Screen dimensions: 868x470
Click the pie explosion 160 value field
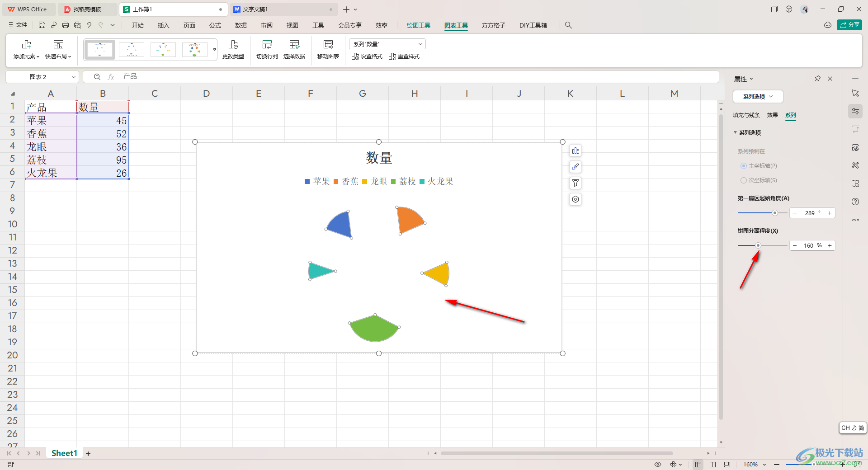[x=812, y=245]
